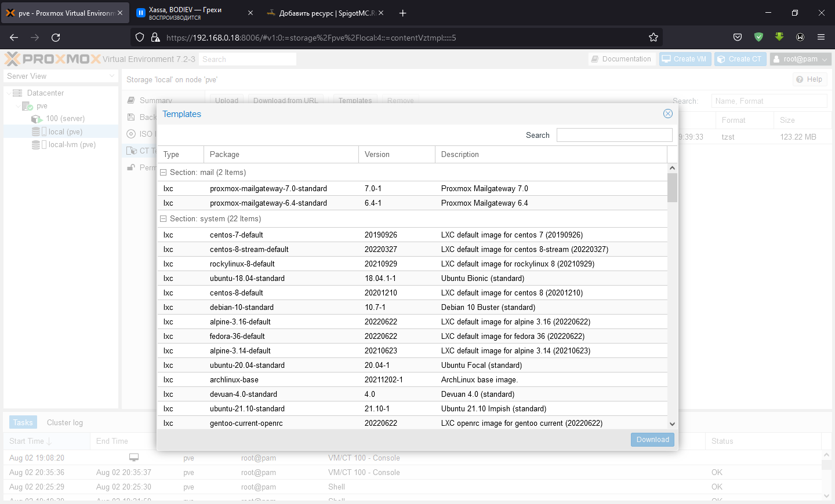Open the Documentation page
This screenshot has width=835, height=504.
621,59
